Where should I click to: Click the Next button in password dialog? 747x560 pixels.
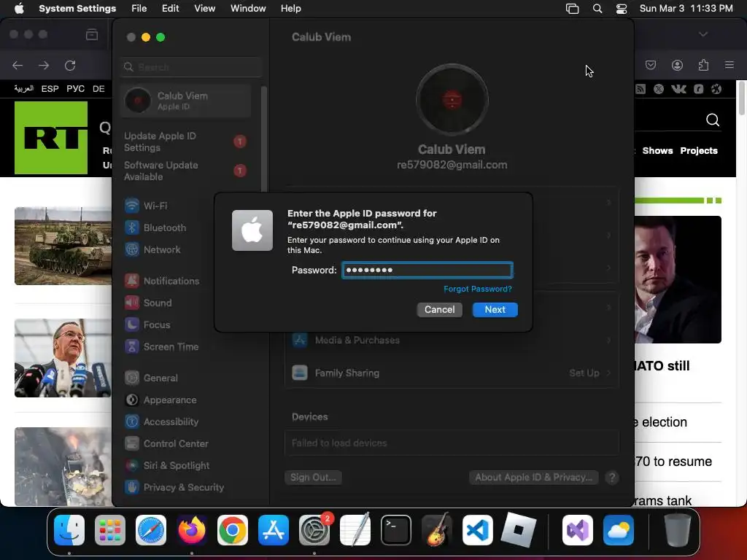click(x=495, y=309)
